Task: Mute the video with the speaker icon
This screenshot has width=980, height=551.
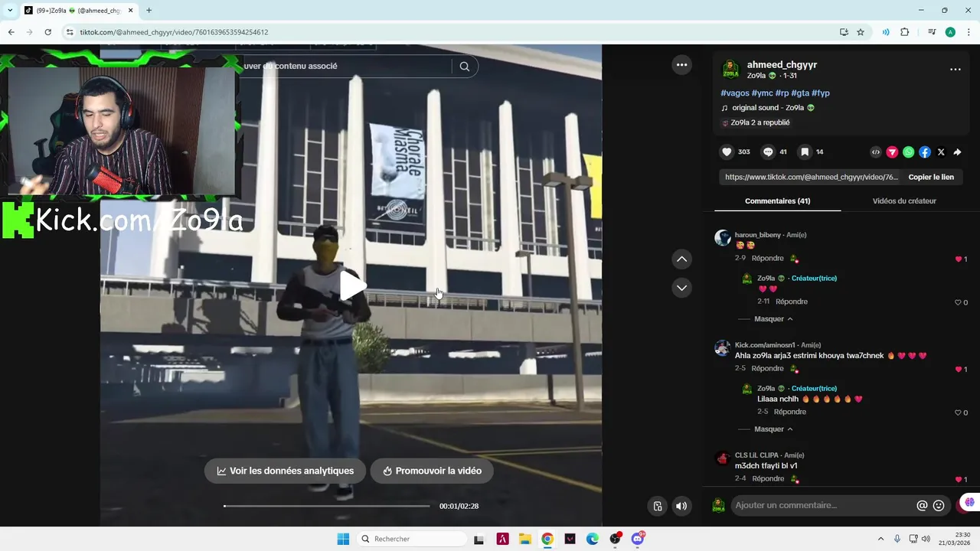Action: click(x=681, y=506)
